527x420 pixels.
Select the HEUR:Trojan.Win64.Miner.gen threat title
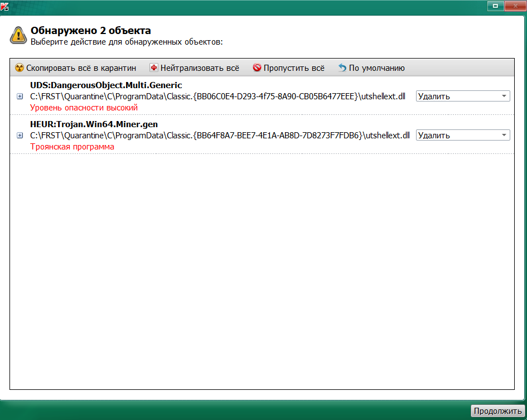94,124
